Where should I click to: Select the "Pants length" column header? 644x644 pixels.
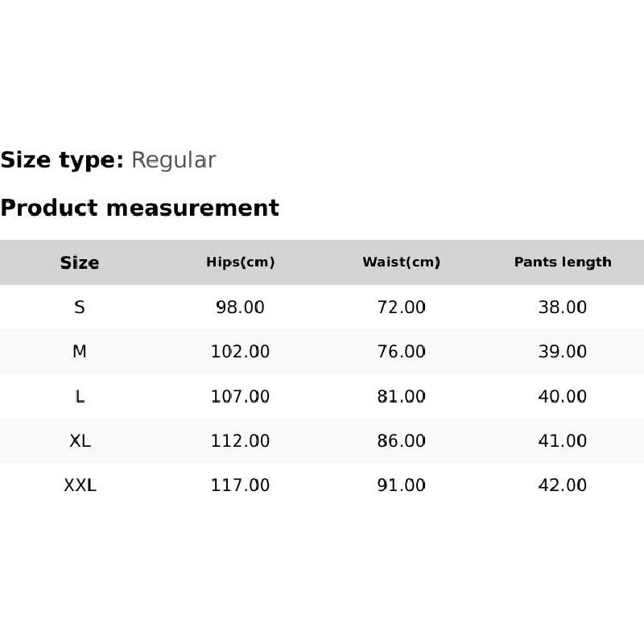pos(563,262)
